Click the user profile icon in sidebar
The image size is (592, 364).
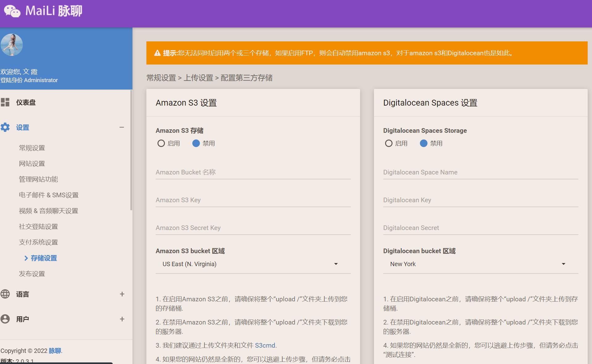click(x=5, y=319)
